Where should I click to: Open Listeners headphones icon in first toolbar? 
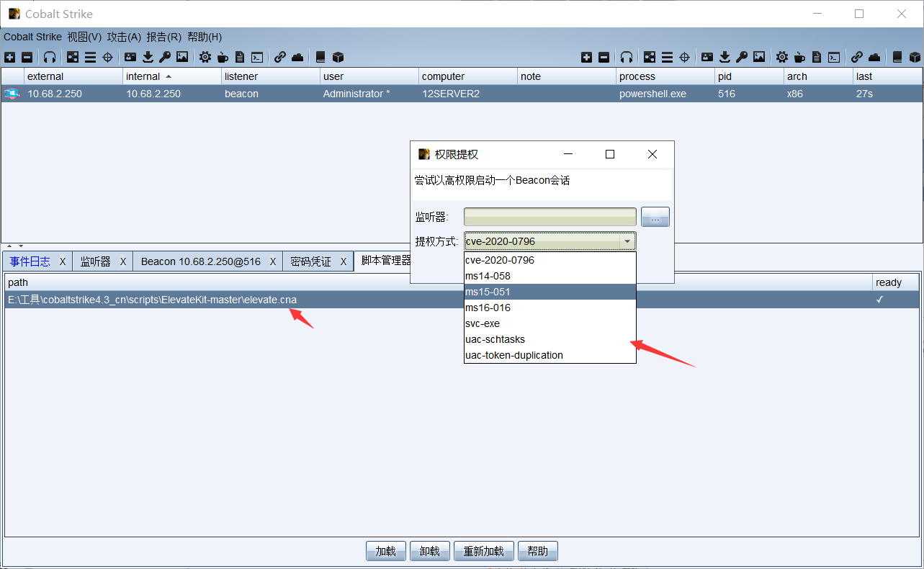[50, 57]
